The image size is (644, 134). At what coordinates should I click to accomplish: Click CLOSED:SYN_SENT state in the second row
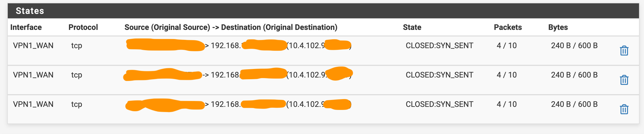click(440, 75)
